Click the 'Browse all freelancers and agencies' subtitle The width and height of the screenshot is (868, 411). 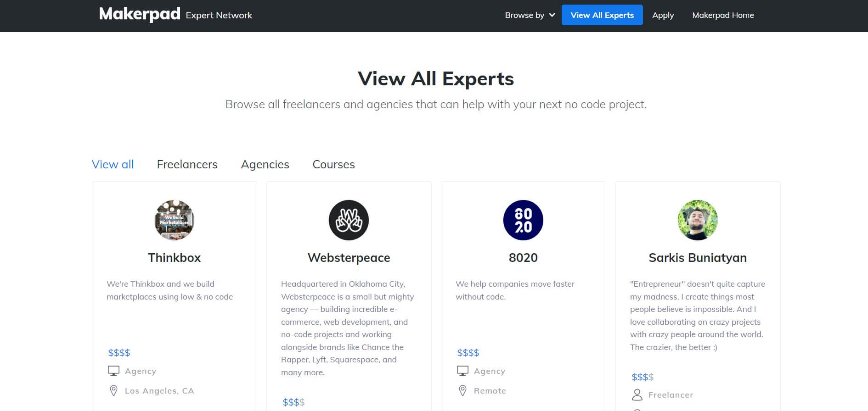pyautogui.click(x=436, y=105)
